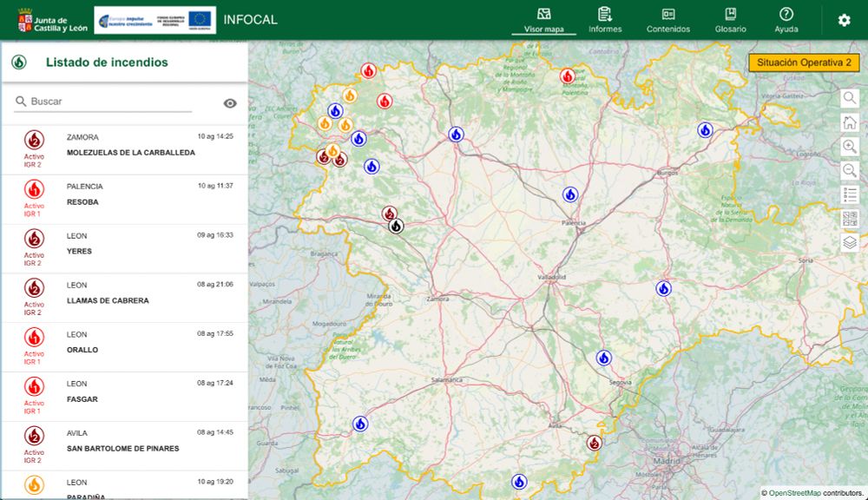Zoom out on the map
Viewport: 868px width, 500px height.
point(850,170)
